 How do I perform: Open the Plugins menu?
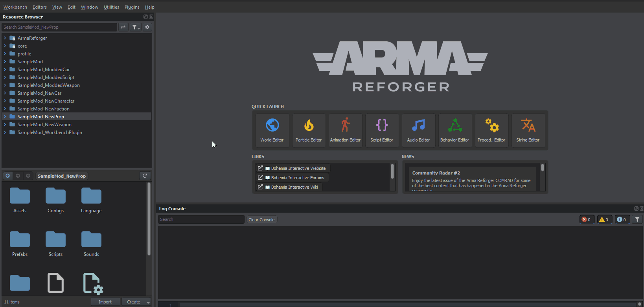point(132,7)
